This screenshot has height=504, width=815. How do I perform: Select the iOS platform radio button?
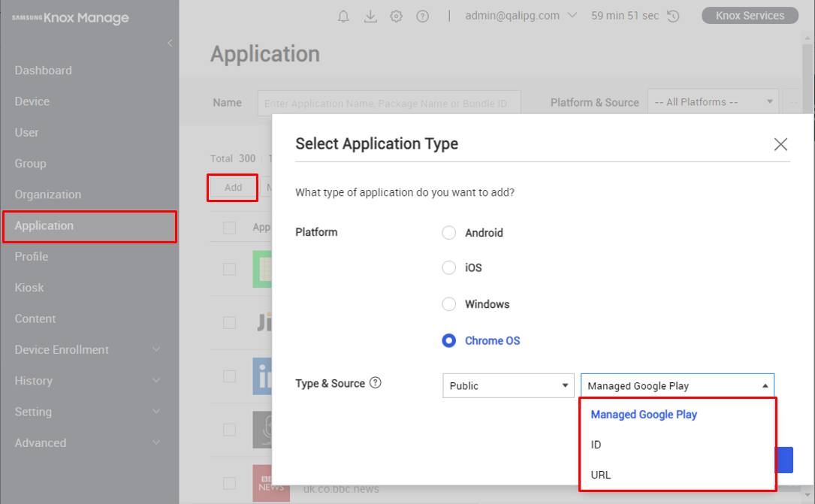[449, 267]
